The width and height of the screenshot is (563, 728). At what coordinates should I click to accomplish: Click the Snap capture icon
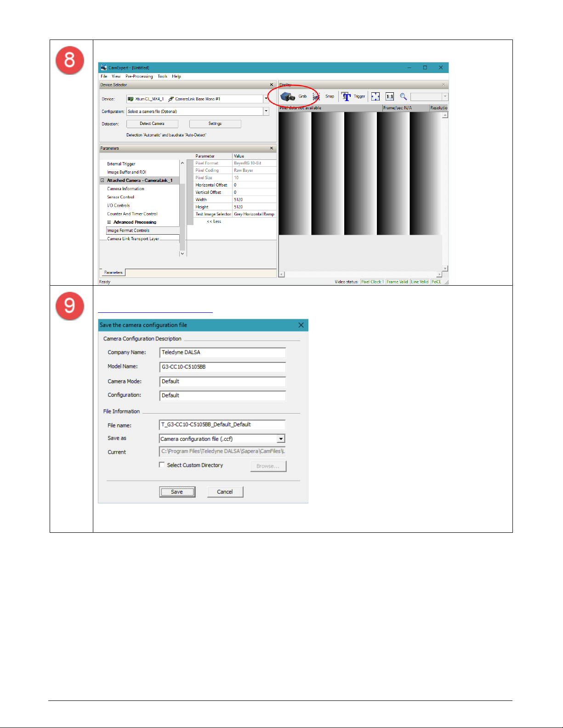[x=316, y=96]
